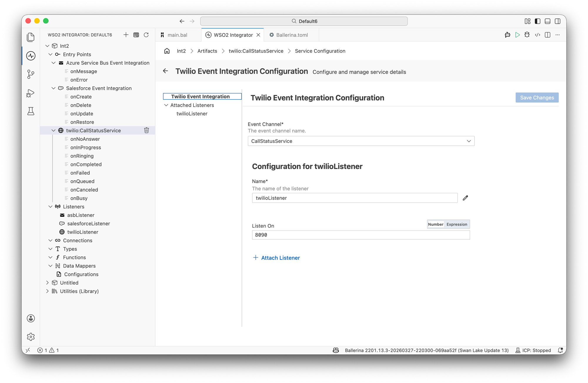Open the chat/bot icon in editor toolbar
The height and width of the screenshot is (383, 588).
tap(507, 35)
